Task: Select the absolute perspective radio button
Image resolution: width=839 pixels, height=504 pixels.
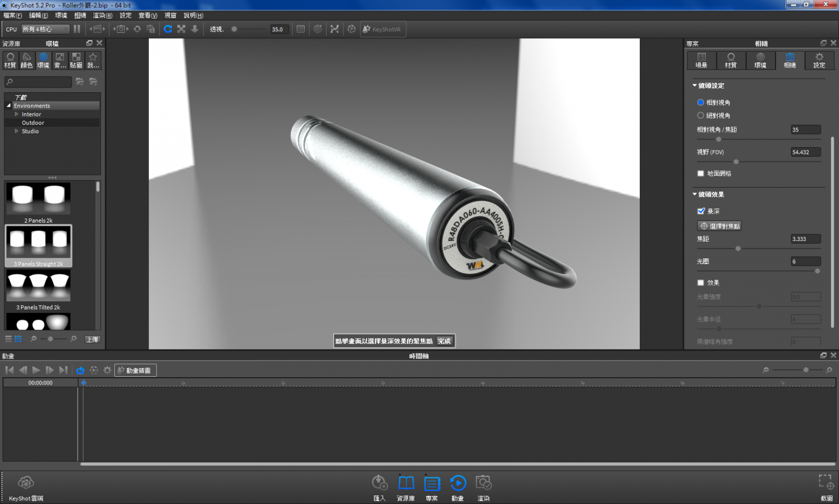Action: click(701, 115)
